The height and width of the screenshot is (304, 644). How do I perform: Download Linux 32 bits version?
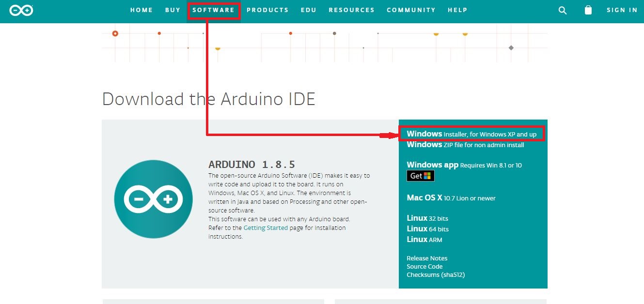[427, 218]
